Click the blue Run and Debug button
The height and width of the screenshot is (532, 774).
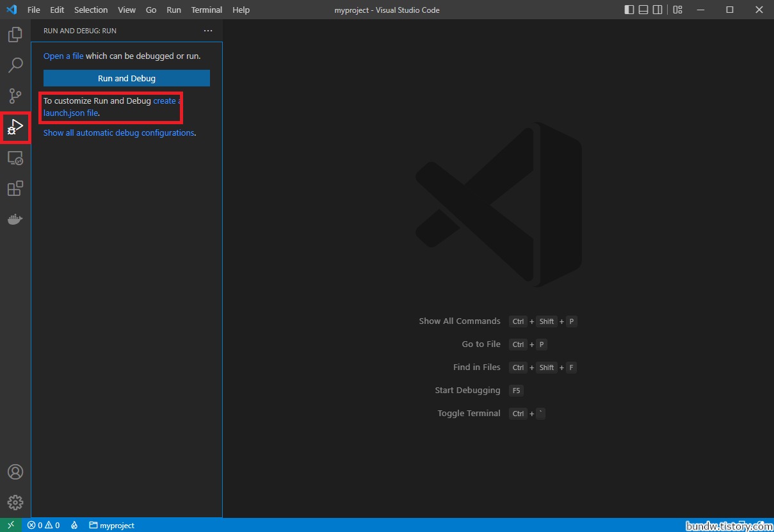(x=127, y=78)
